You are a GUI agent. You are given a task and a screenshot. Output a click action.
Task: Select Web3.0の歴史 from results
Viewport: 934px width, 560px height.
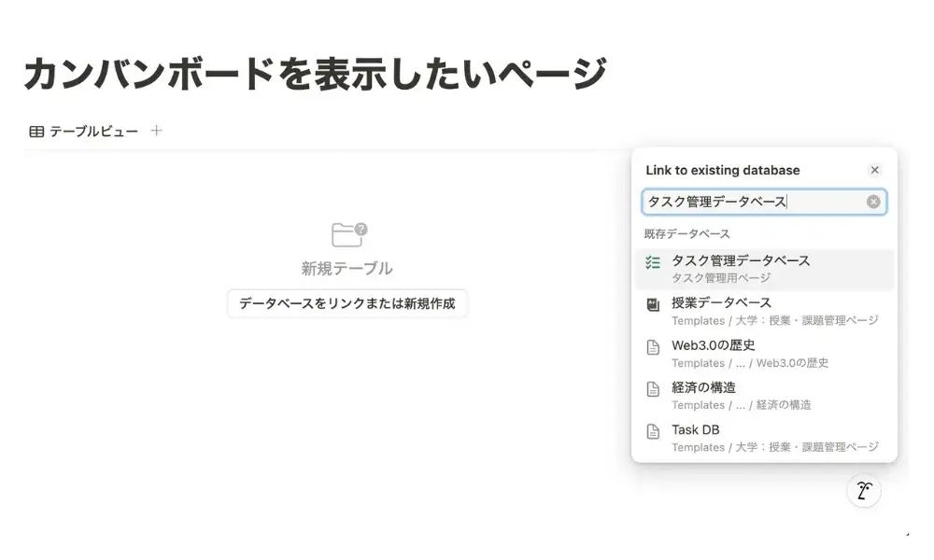[x=765, y=354]
